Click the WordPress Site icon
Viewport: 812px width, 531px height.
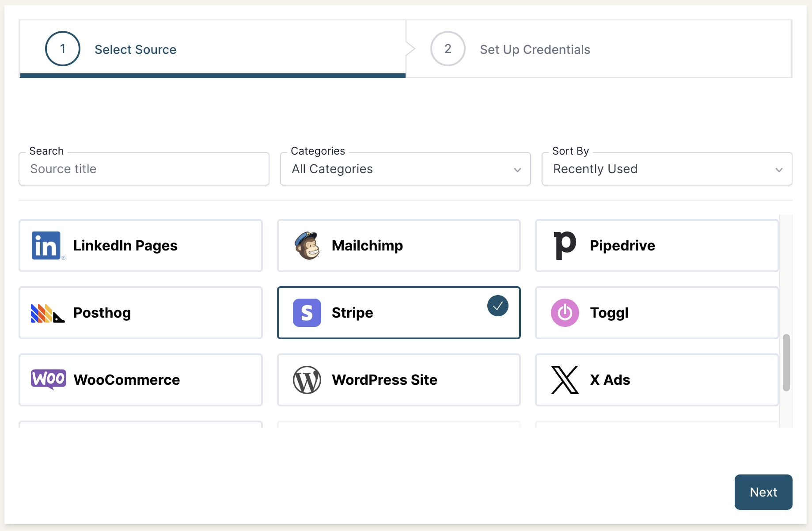(307, 380)
